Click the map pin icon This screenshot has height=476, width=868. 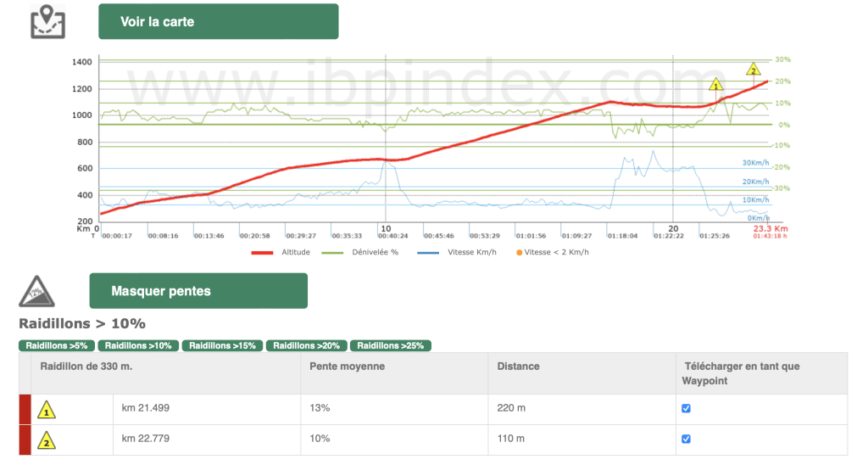click(47, 21)
